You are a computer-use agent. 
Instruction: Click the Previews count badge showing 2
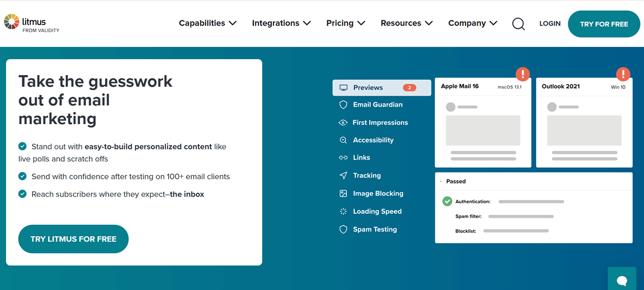click(410, 88)
